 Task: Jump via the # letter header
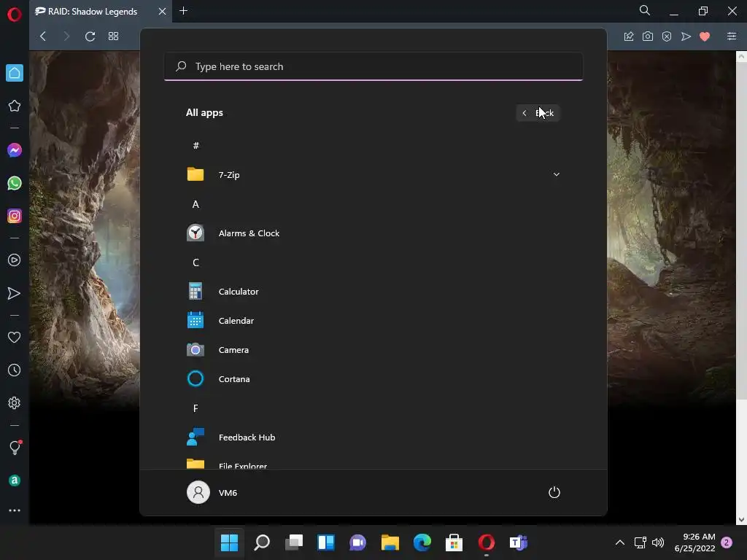pyautogui.click(x=196, y=146)
